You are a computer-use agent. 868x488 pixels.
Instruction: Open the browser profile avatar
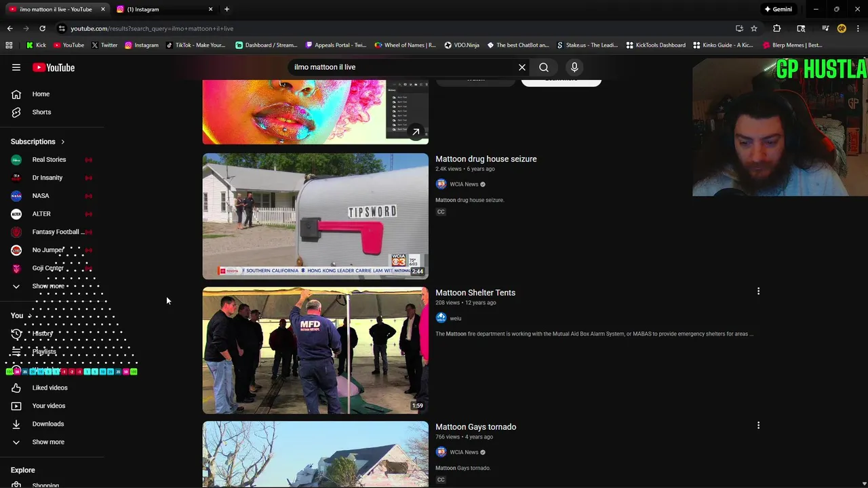pyautogui.click(x=842, y=28)
